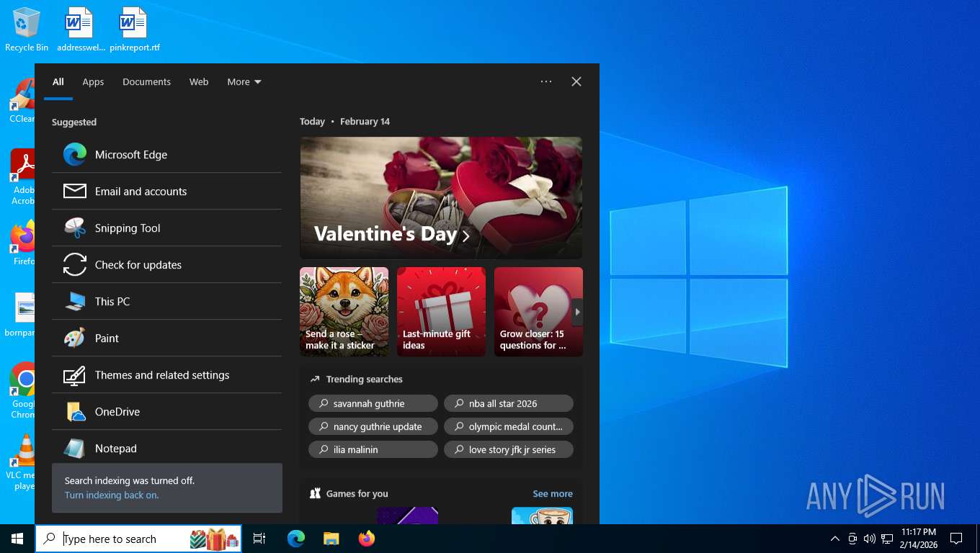Click the Windows Start button on the taskbar
The image size is (980, 553).
(x=17, y=539)
